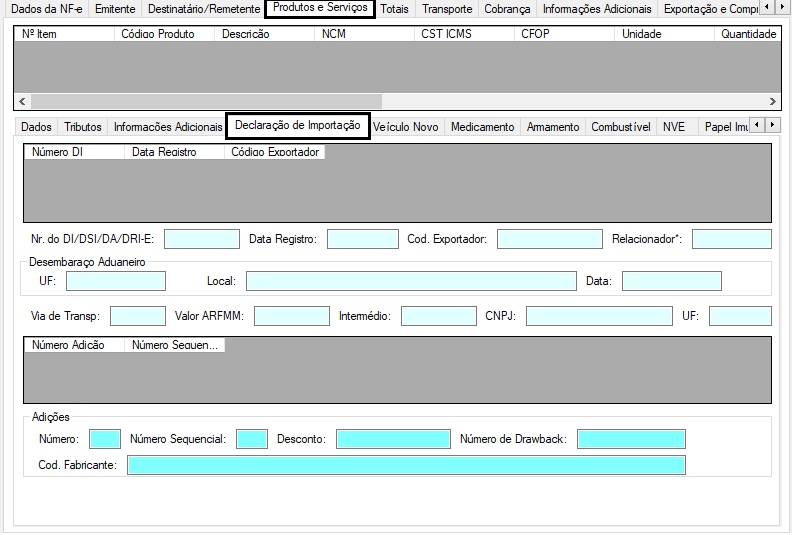The width and height of the screenshot is (792, 535).
Task: Open the Exportação e Compras tab
Action: click(x=710, y=9)
